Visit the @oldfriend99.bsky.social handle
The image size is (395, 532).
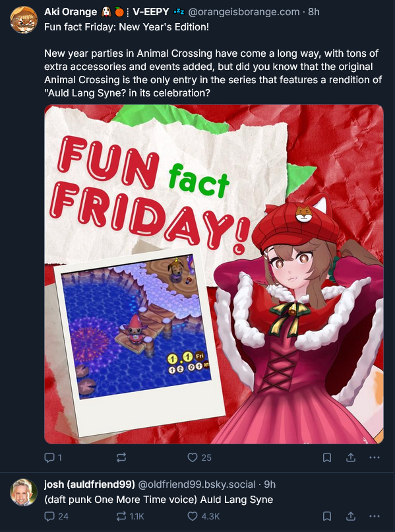click(x=197, y=484)
